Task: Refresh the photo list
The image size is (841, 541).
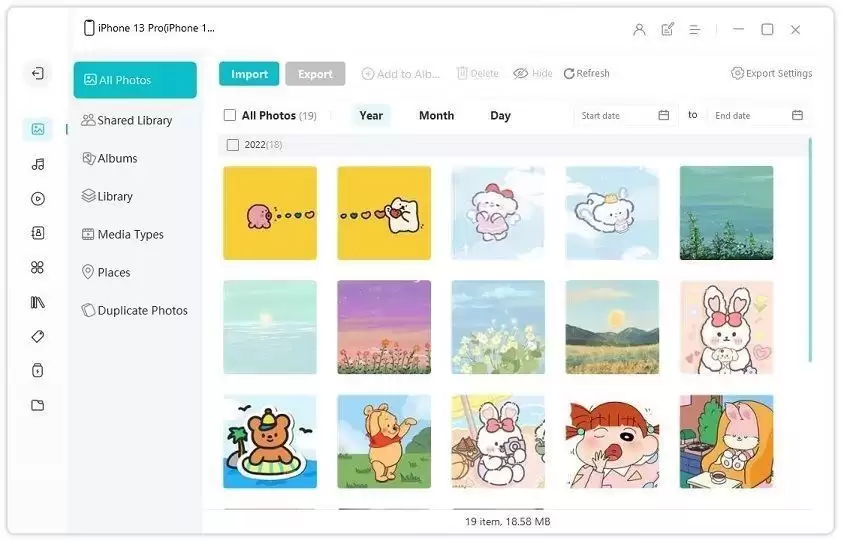Action: coord(587,73)
